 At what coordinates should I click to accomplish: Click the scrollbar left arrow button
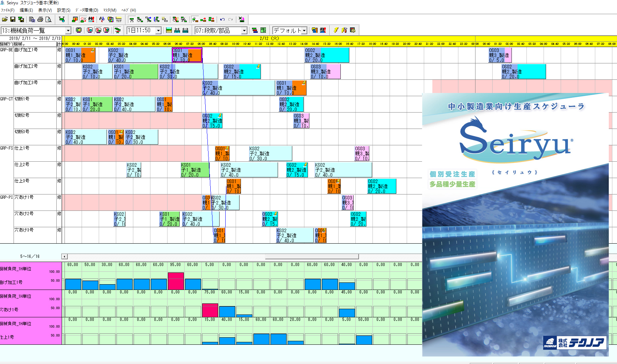coord(65,256)
